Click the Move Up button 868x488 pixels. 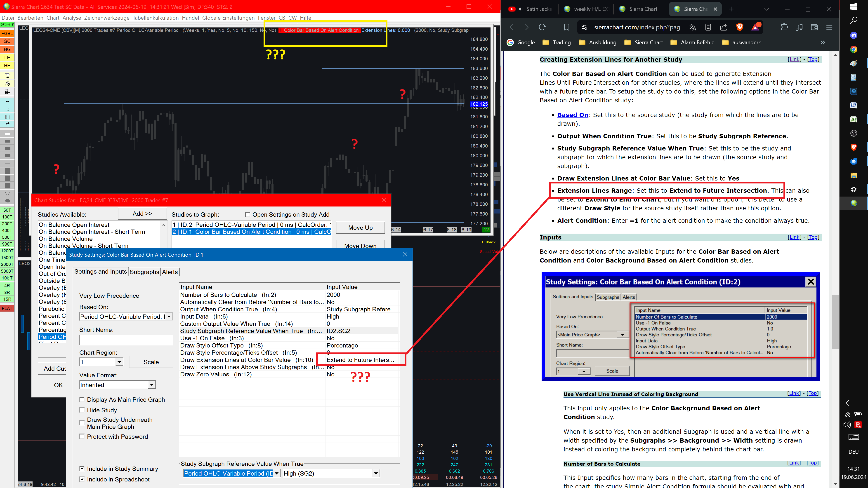pyautogui.click(x=360, y=228)
